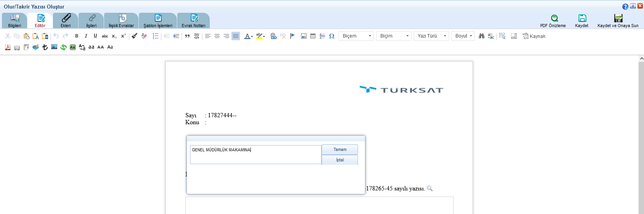This screenshot has width=644, height=214.
Task: Click the red PDF export icon
Action: (8, 47)
